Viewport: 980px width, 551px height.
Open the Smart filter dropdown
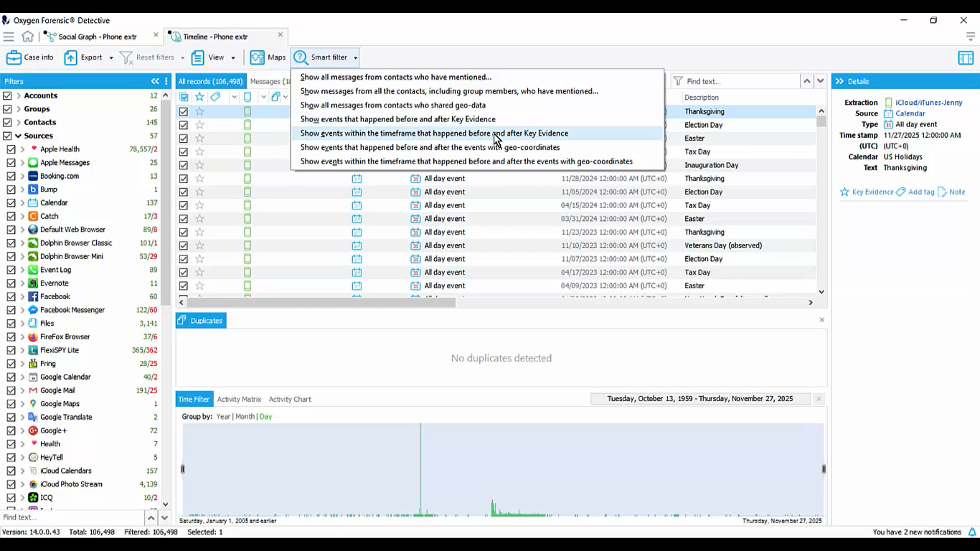(354, 57)
